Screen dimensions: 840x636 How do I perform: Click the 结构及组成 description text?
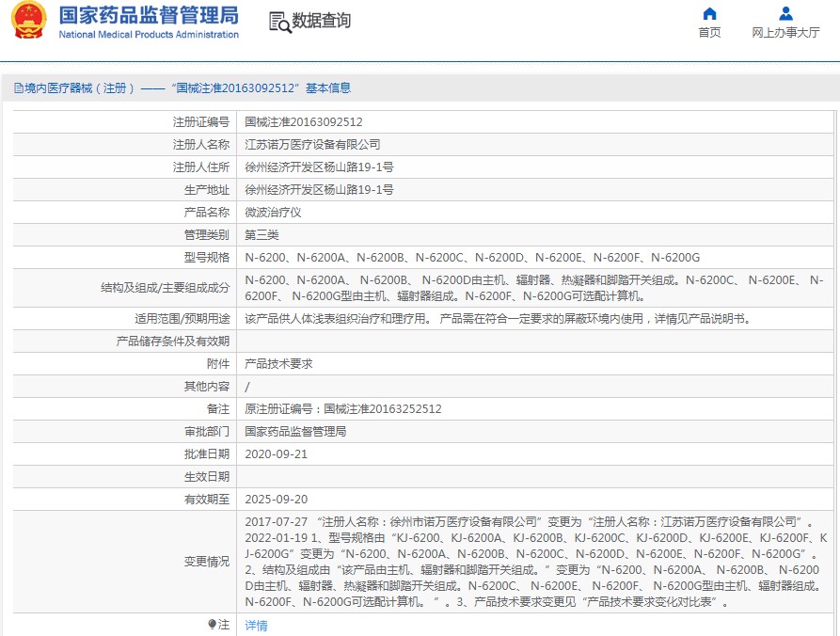coord(534,288)
